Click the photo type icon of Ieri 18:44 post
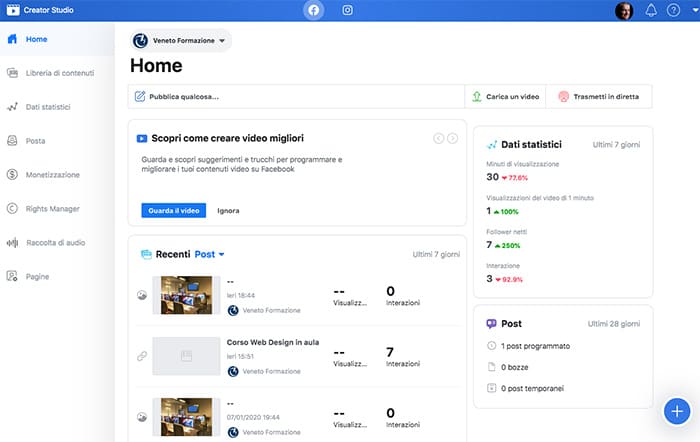 [142, 295]
